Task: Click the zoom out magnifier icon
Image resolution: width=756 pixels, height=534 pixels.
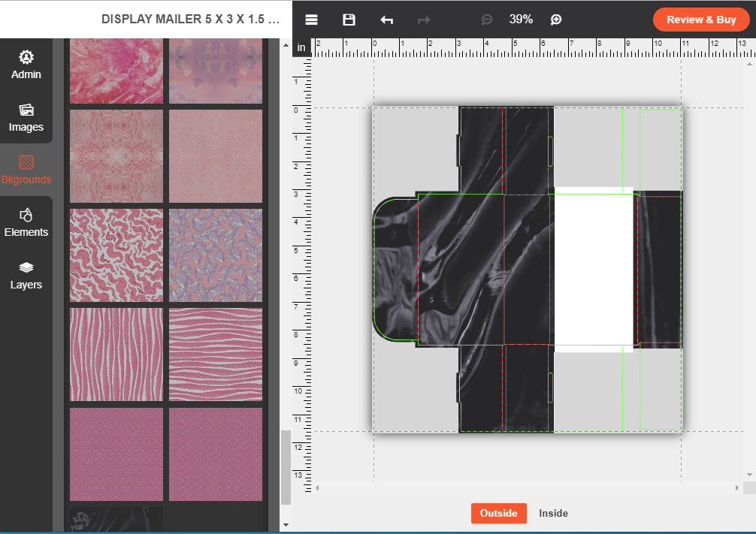Action: [x=486, y=20]
